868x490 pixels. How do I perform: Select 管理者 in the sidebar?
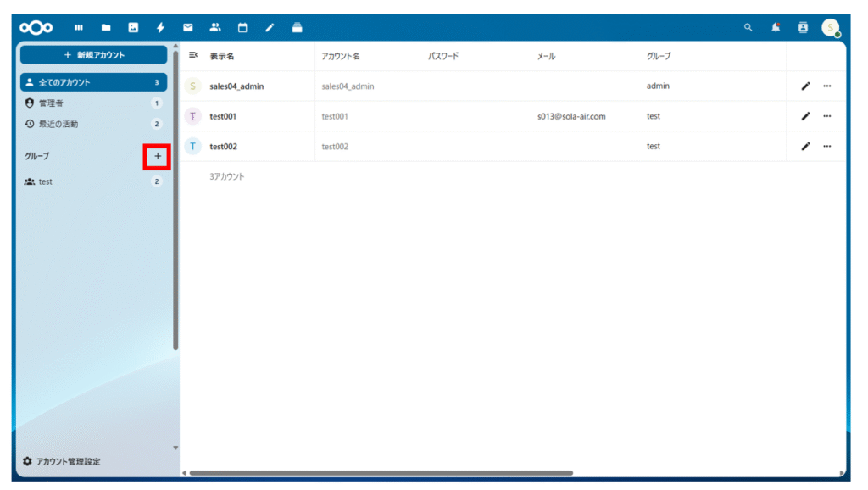click(51, 103)
